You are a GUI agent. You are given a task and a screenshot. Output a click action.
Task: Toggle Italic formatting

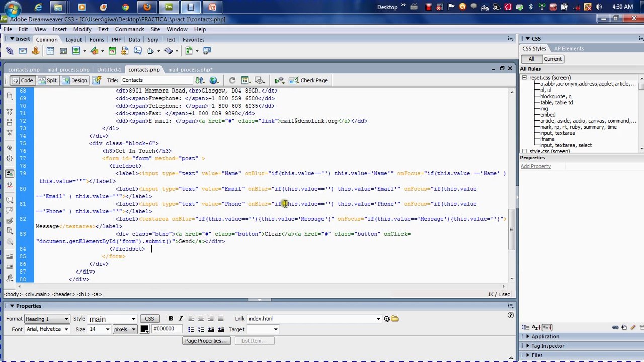click(x=181, y=319)
